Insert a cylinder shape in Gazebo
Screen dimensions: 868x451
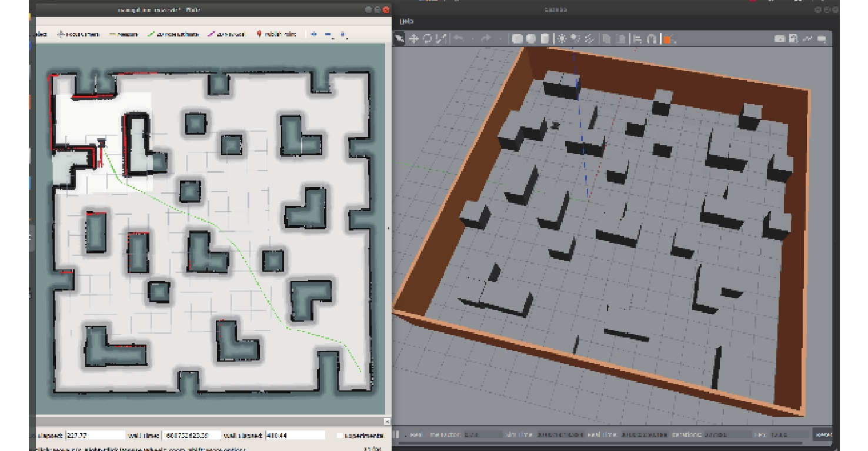coord(545,39)
